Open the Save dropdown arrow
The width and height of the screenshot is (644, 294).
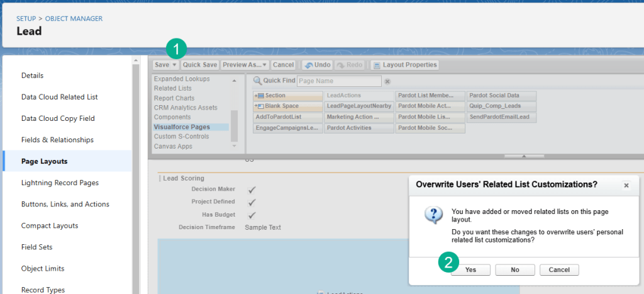(x=174, y=65)
